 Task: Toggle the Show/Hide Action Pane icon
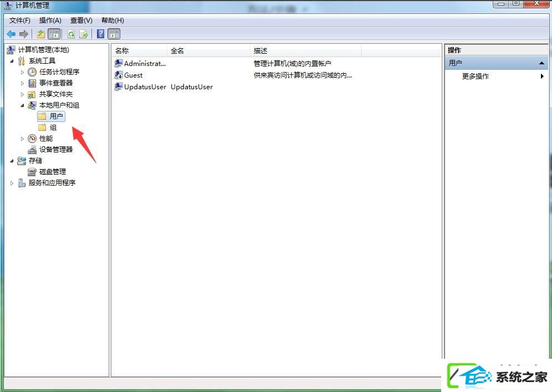coord(114,34)
